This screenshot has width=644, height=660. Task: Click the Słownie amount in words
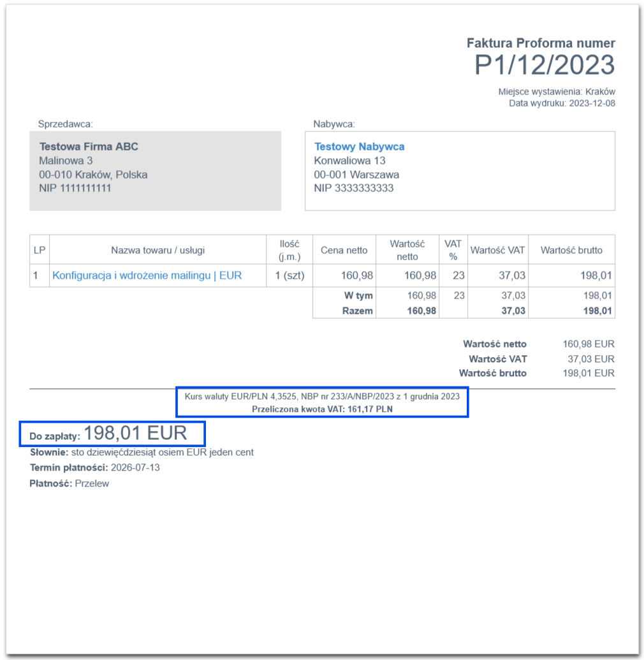tap(142, 452)
